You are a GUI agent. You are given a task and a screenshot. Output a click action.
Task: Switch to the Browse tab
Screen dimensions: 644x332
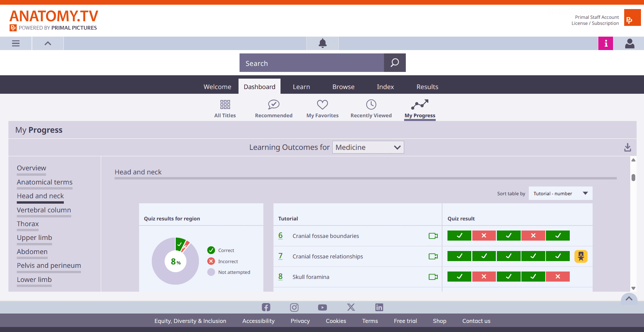click(343, 86)
